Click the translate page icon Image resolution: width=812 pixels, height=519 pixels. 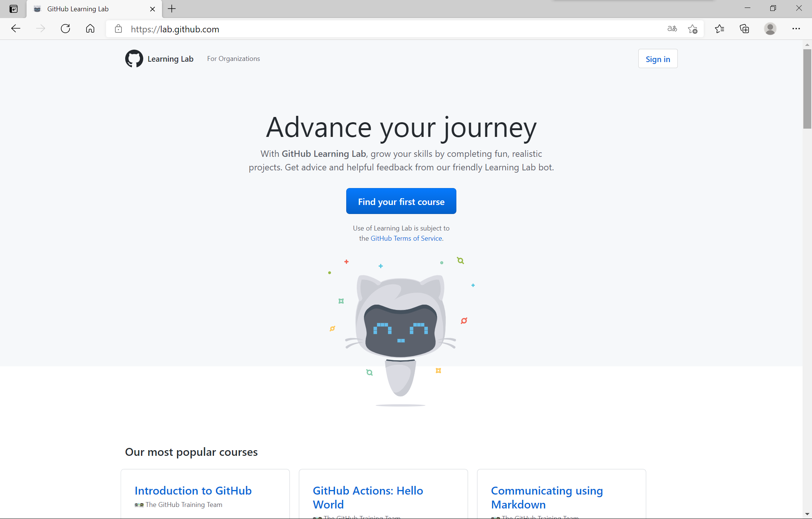pyautogui.click(x=672, y=29)
